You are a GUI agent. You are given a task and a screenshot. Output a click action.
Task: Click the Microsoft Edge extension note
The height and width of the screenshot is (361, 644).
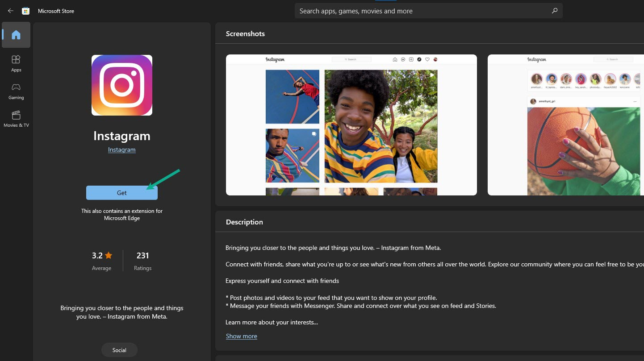[122, 215]
